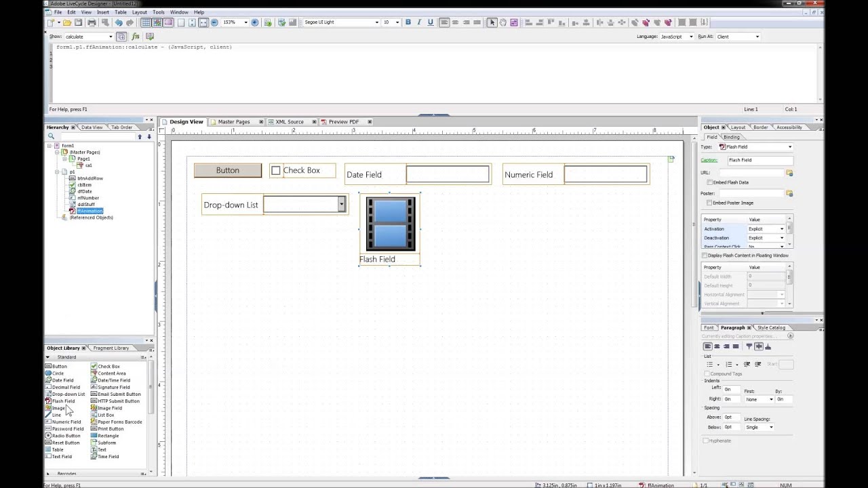The image size is (868, 488).
Task: Pick Rectangle object in Object Library
Action: (104, 436)
